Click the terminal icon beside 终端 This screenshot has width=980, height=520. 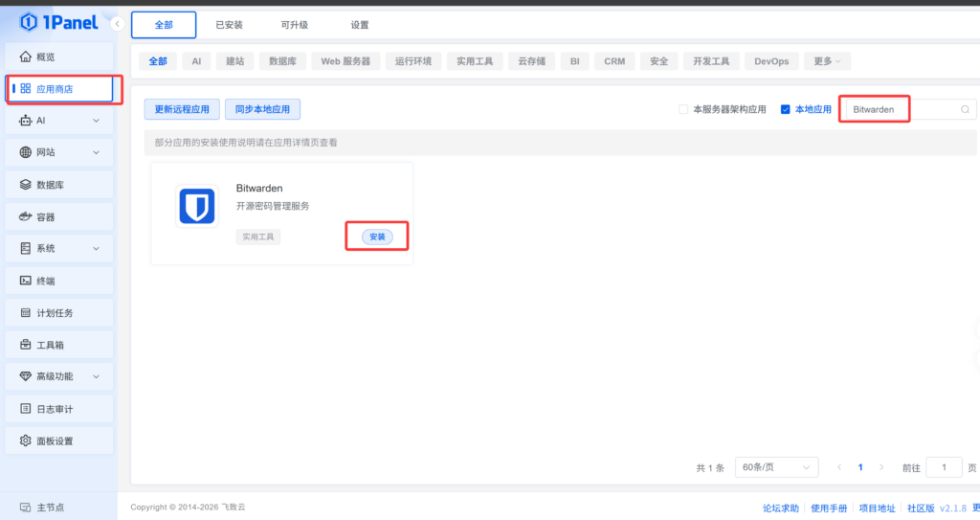[25, 281]
